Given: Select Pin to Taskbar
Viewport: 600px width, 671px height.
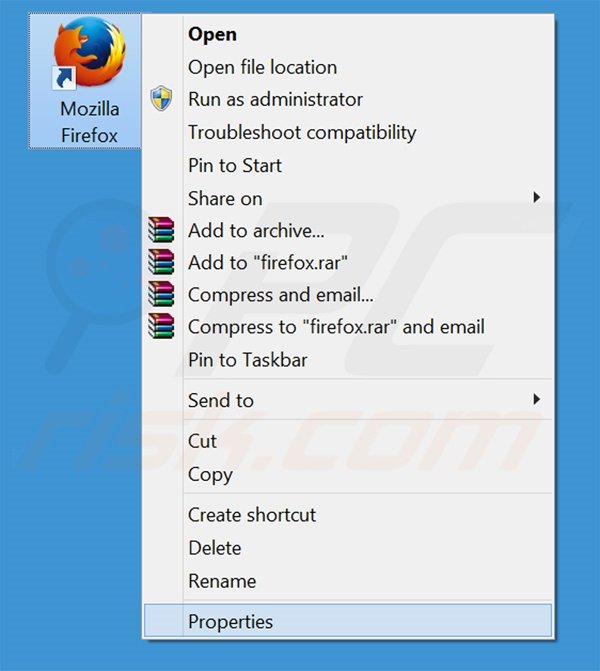Looking at the screenshot, I should coord(247,359).
